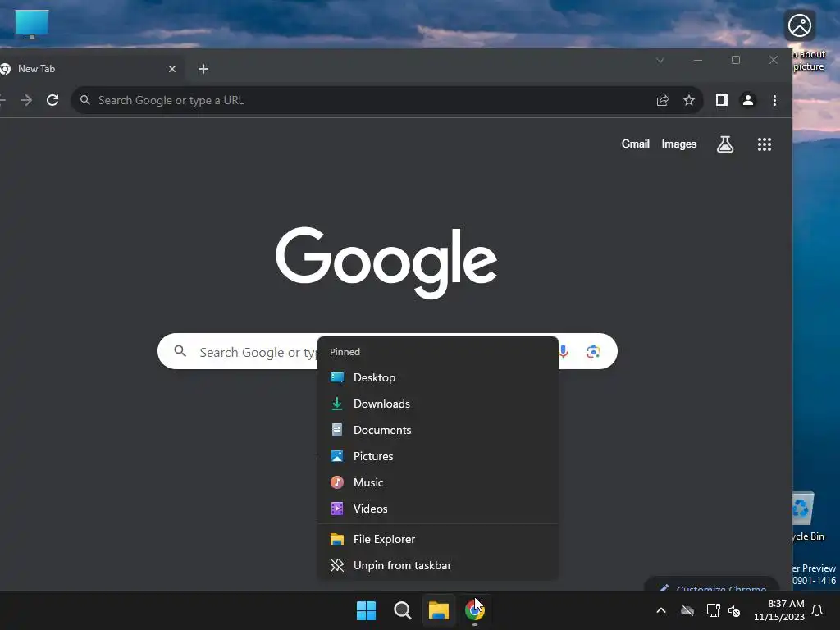Click the muted volume tray icon
The height and width of the screenshot is (630, 840).
pyautogui.click(x=734, y=610)
